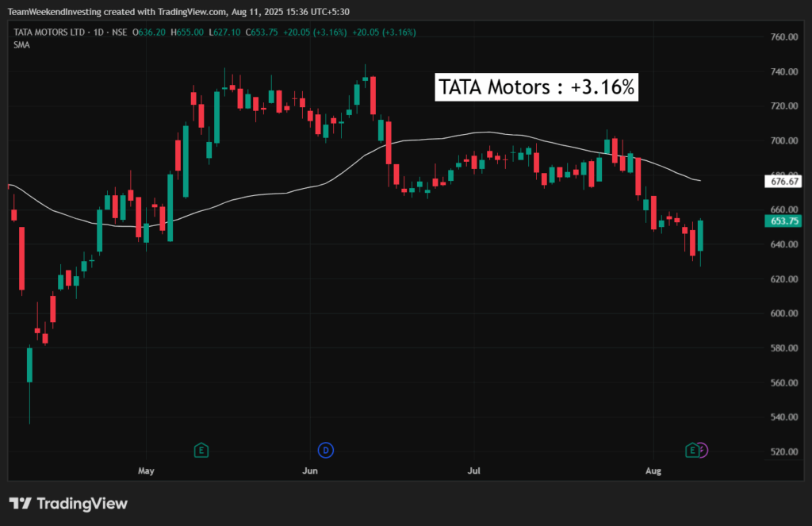
Task: Click the May label on time axis
Action: tap(146, 470)
